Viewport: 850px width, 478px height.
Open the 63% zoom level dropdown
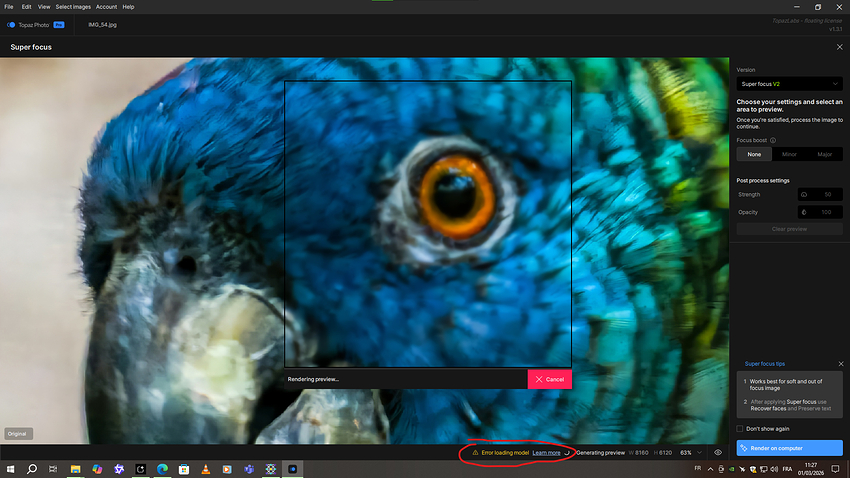click(x=691, y=453)
